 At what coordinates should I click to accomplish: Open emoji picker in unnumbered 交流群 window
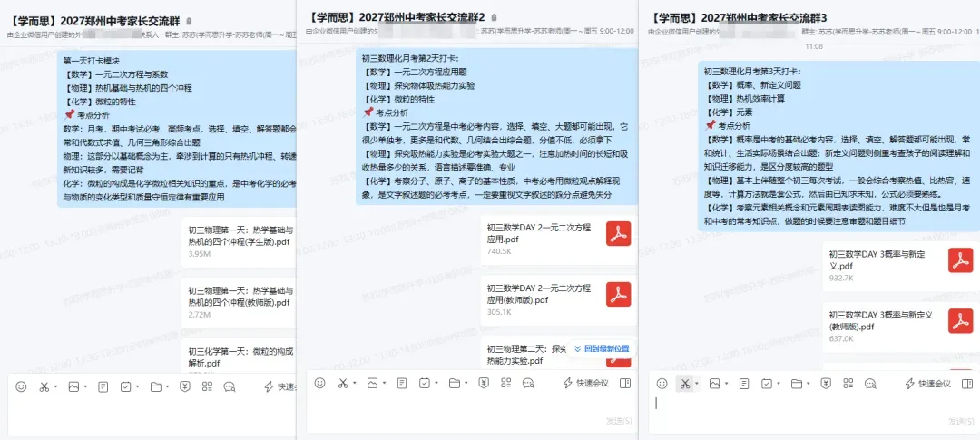coord(21,386)
